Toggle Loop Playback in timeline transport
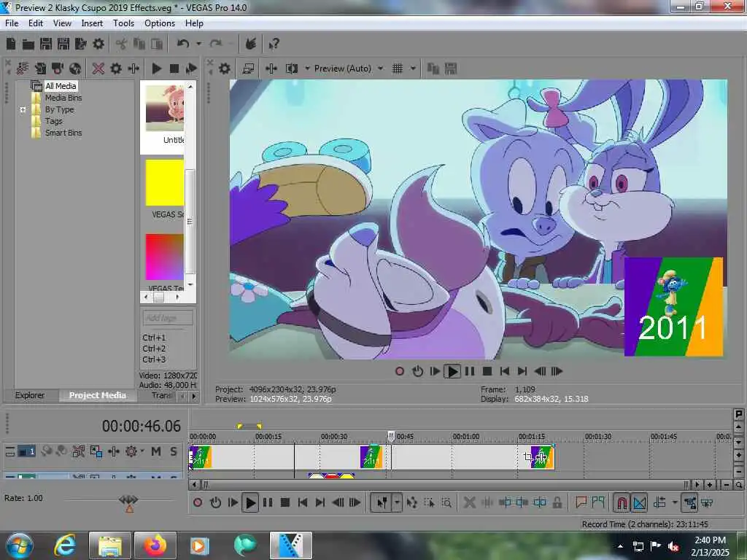 click(215, 502)
